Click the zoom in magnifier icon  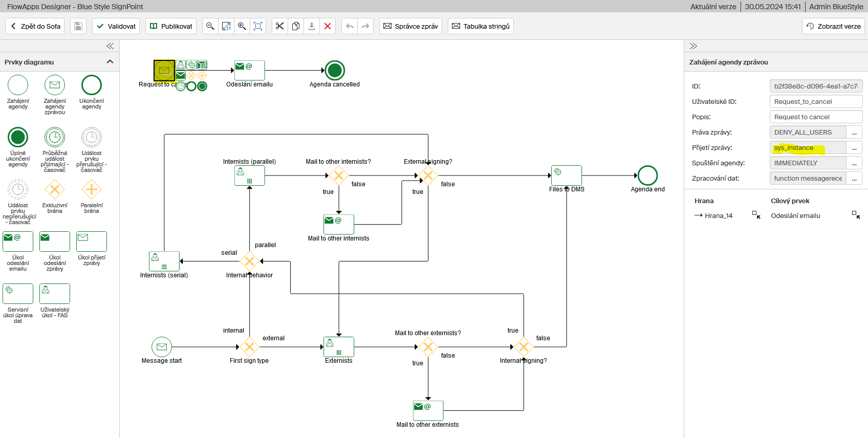[x=242, y=26]
